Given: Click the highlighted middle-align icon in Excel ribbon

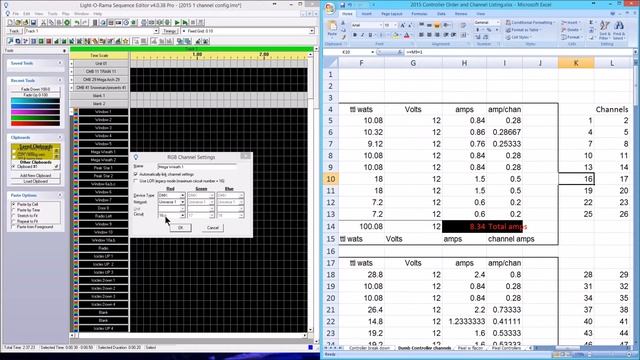Looking at the screenshot, I should click(x=438, y=25).
